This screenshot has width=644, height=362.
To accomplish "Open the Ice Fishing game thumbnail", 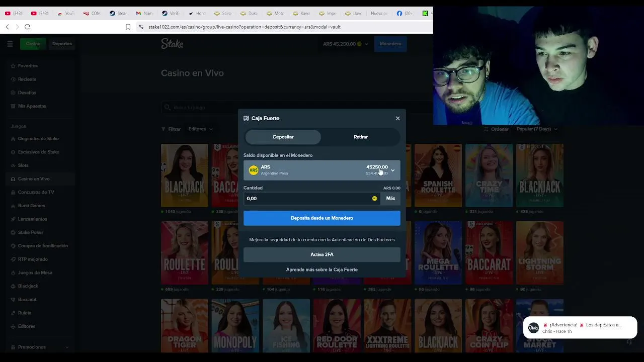I will (x=286, y=325).
